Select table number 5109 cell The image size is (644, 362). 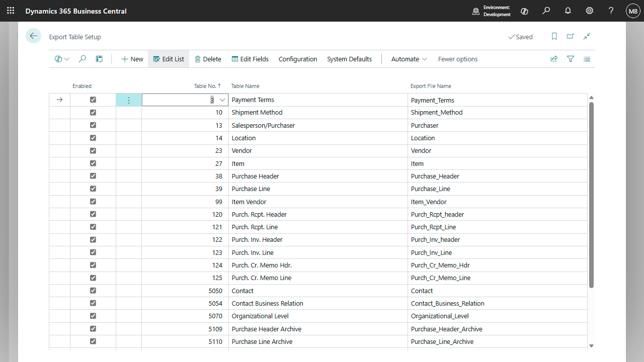(x=185, y=329)
